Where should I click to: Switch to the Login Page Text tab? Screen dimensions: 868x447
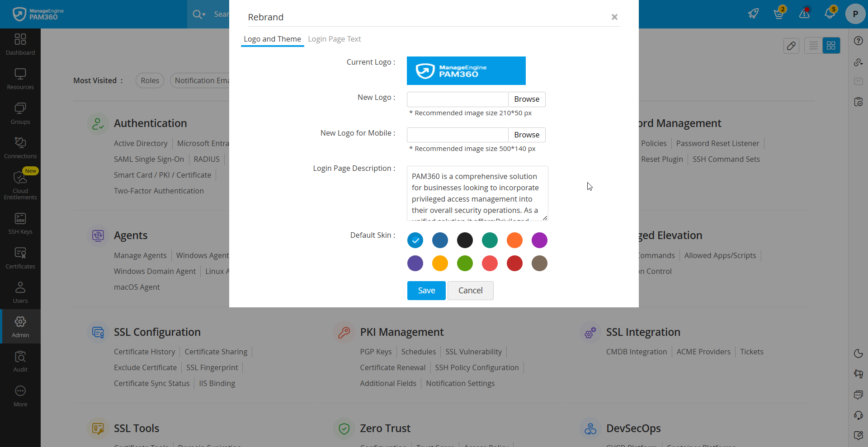(x=335, y=39)
